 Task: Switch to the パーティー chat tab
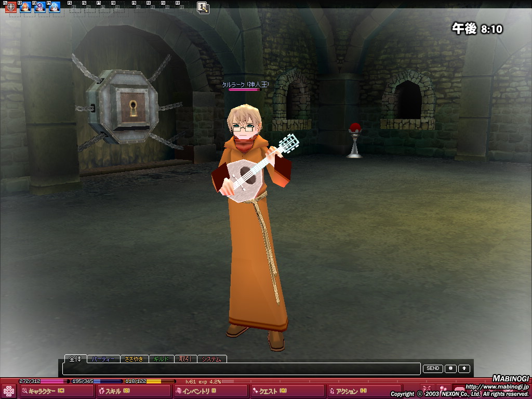point(102,359)
